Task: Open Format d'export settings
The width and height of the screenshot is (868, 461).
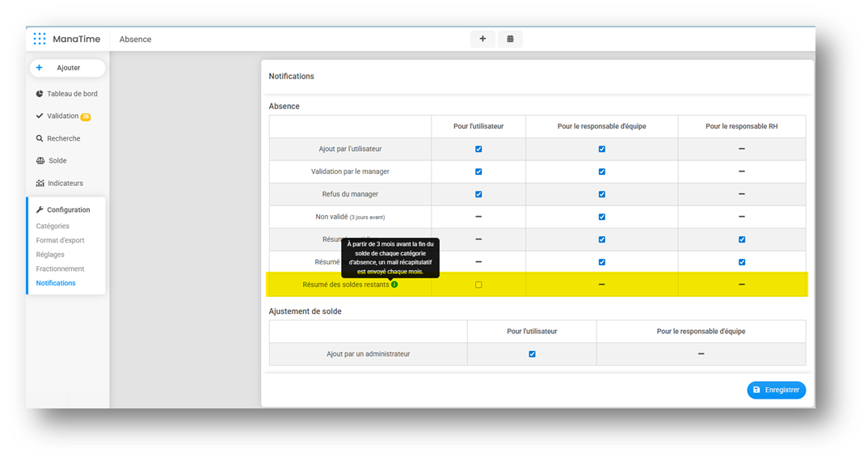Action: click(60, 240)
